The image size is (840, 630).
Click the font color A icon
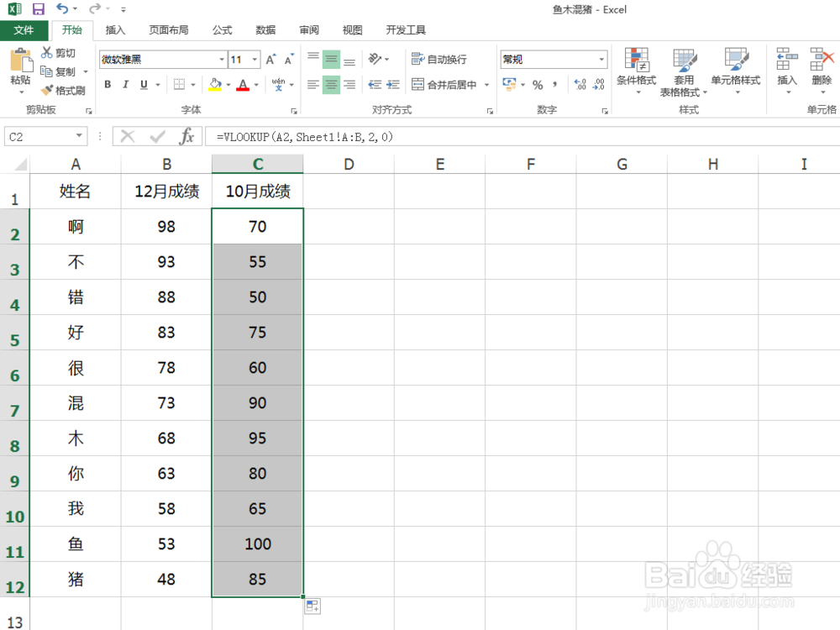coord(243,85)
